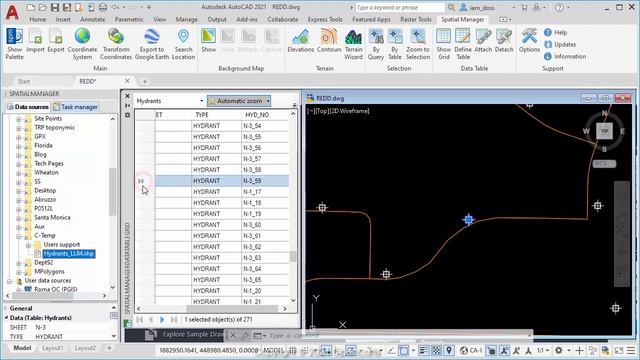
Task: Click the Attach data table icon
Action: pos(483,41)
